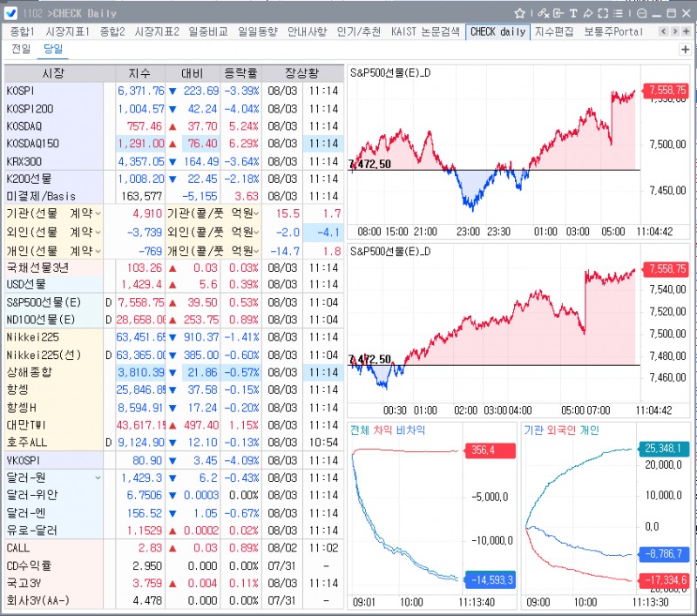This screenshot has width=697, height=616.
Task: Open the 지수편집 tab
Action: [554, 31]
